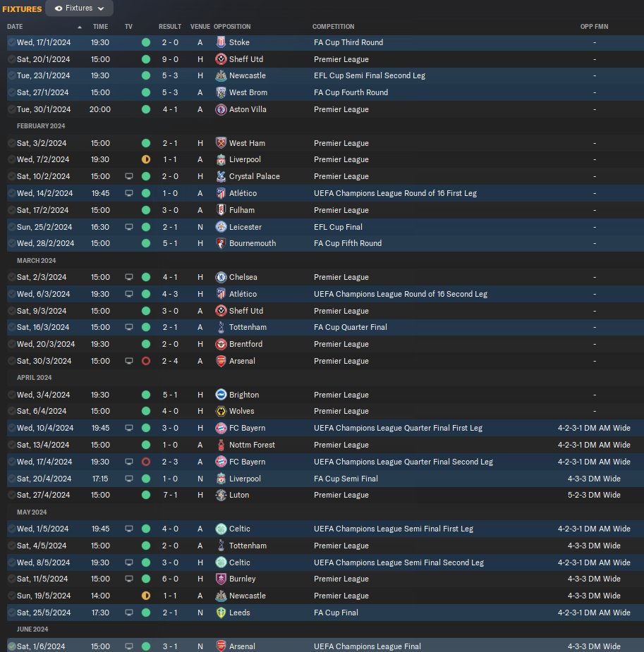
Task: Click the West Ham club badge
Action: click(x=221, y=143)
